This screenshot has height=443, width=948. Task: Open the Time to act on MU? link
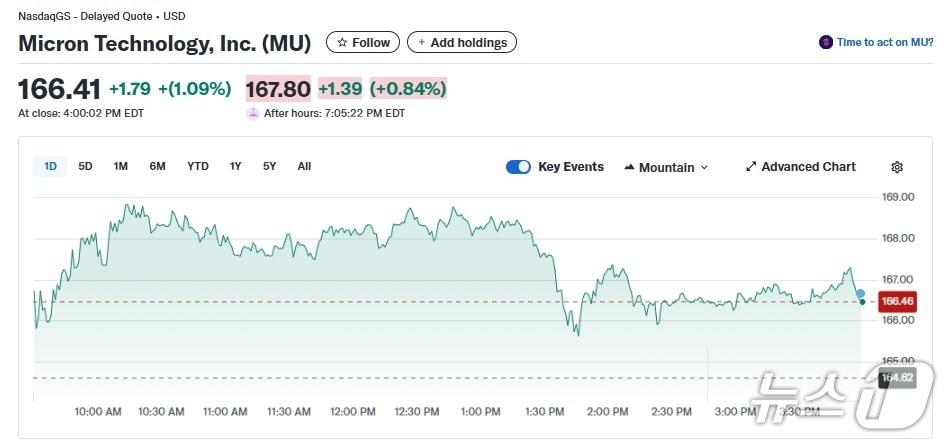click(885, 42)
